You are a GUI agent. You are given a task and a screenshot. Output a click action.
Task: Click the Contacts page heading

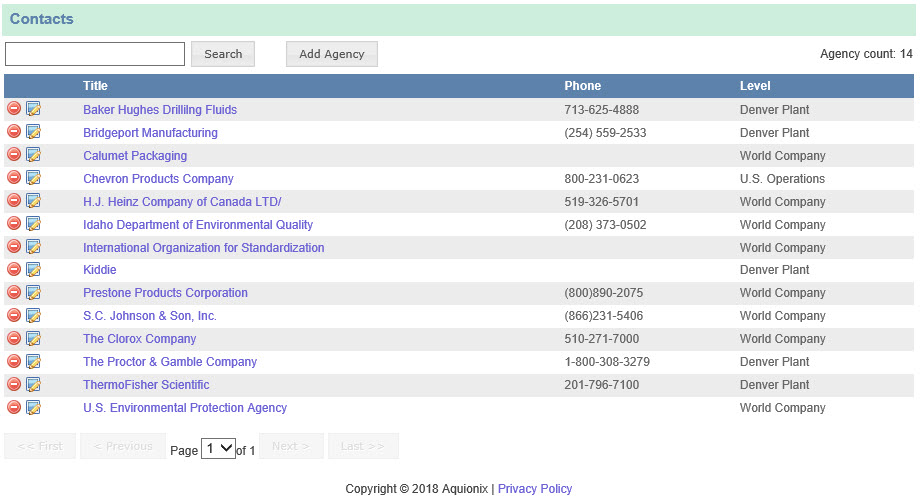coord(42,19)
